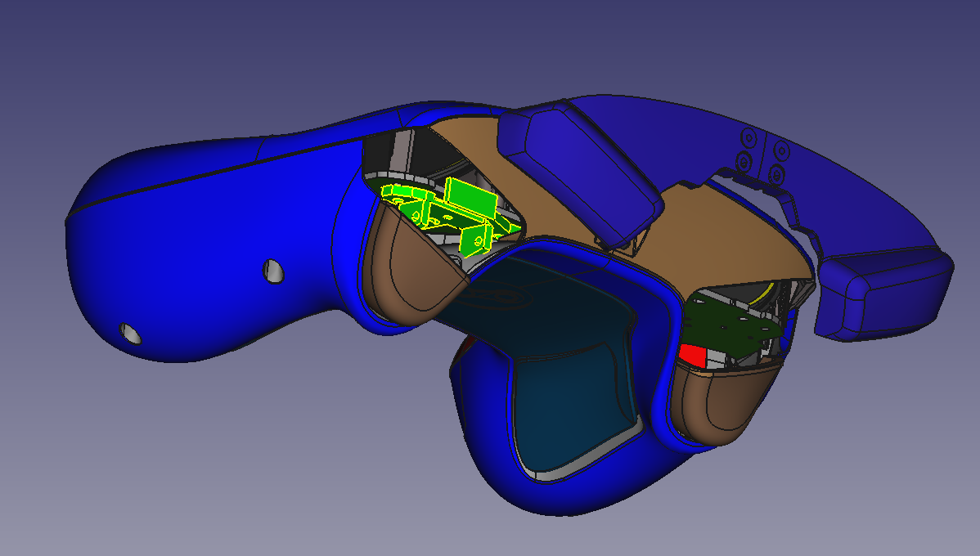Select the large blue left shell body
Viewport: 980px width, 556px height.
point(205,245)
